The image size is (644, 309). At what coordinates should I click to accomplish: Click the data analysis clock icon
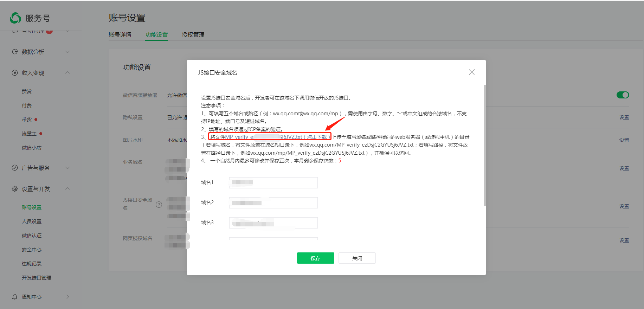(x=15, y=52)
